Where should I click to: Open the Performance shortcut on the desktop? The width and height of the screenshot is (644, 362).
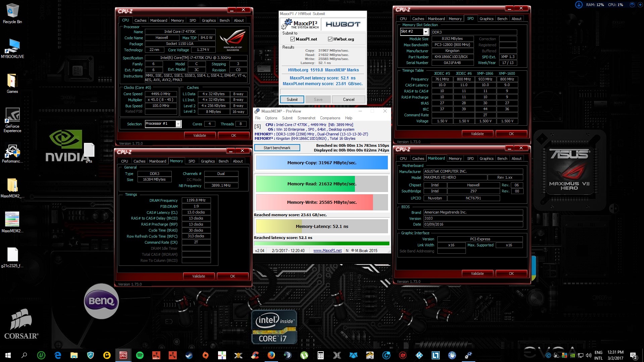[x=12, y=154]
